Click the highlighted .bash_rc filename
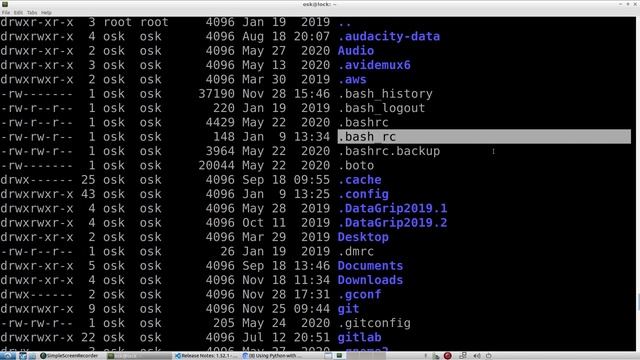 tap(367, 137)
